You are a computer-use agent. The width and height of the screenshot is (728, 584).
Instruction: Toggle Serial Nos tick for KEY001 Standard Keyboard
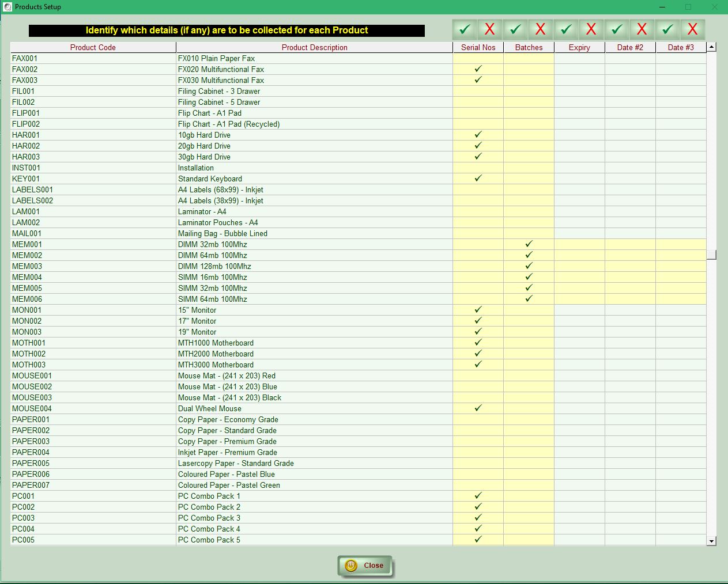(478, 179)
